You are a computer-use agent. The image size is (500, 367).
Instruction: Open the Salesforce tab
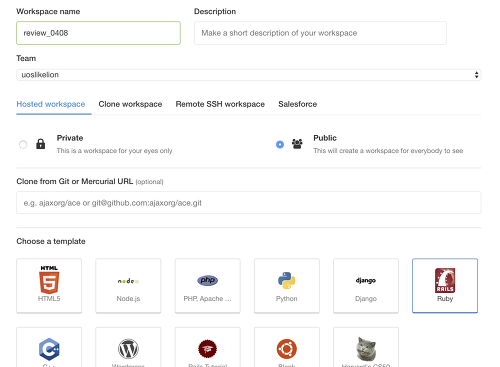(298, 104)
